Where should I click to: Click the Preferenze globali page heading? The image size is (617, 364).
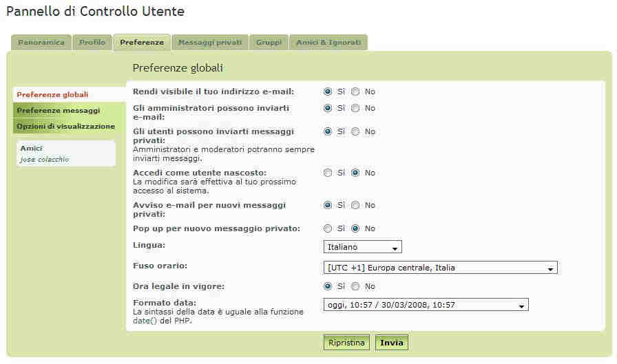pyautogui.click(x=178, y=68)
